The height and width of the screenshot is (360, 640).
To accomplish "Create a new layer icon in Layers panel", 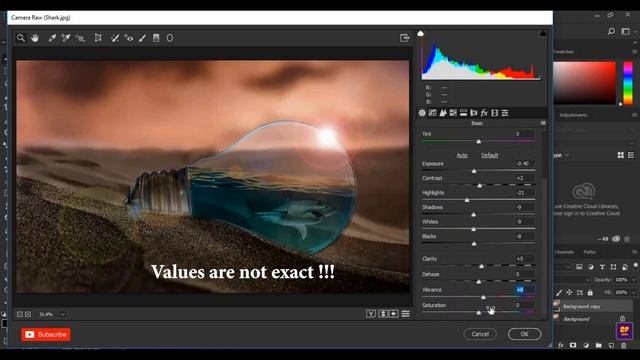I will click(611, 345).
